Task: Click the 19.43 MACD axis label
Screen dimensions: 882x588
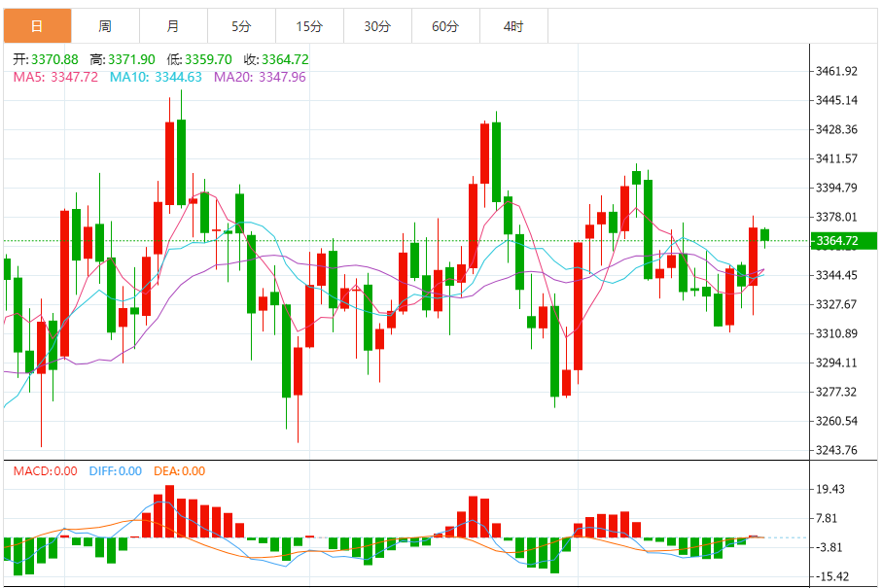Action: 830,489
